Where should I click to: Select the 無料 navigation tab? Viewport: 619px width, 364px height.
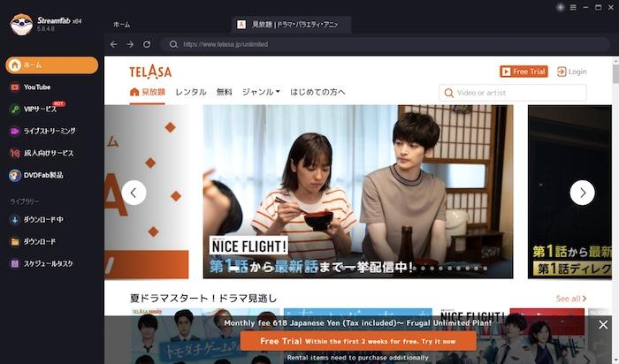(225, 92)
